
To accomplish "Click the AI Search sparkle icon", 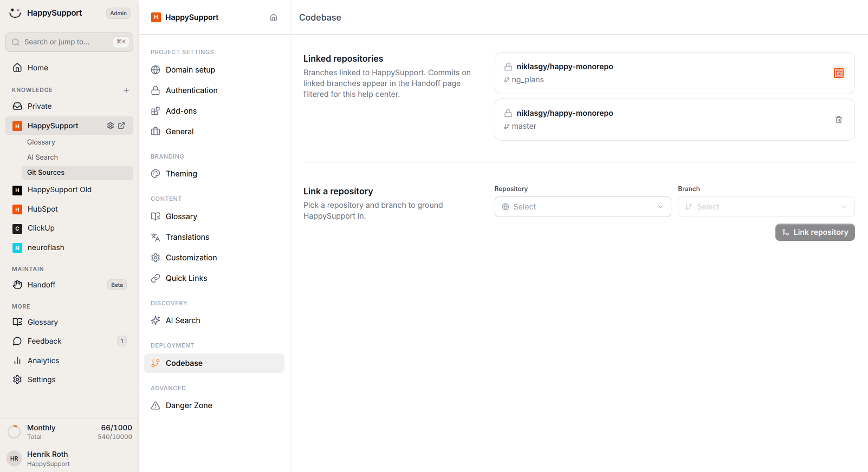I will [156, 320].
